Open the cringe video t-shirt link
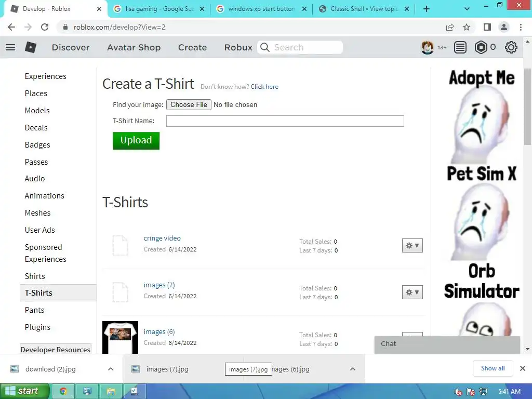The width and height of the screenshot is (532, 399). click(x=162, y=238)
